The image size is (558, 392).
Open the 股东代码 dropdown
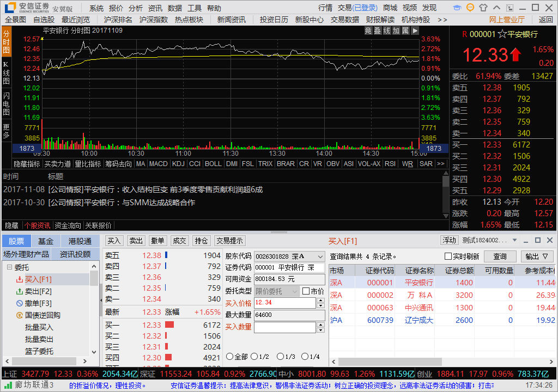point(320,256)
